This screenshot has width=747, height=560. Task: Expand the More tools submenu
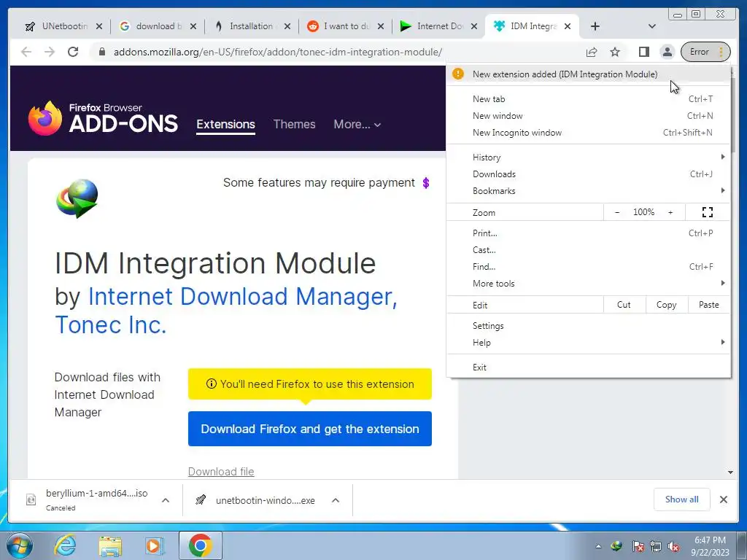point(589,284)
